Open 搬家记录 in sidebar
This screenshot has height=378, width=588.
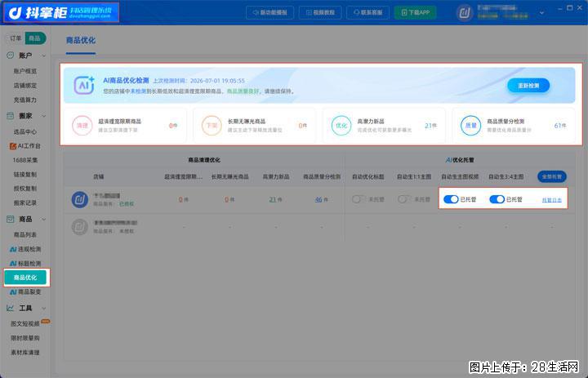pos(25,202)
